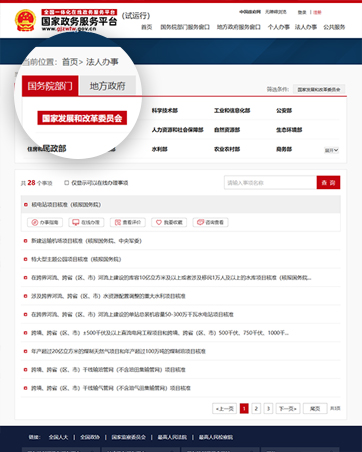Click 在线办理 monitor icon button
Image resolution: width=362 pixels, height=452 pixels.
point(86,222)
